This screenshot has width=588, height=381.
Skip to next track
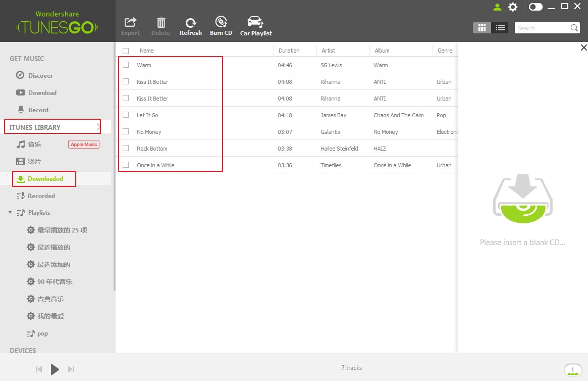pyautogui.click(x=71, y=369)
